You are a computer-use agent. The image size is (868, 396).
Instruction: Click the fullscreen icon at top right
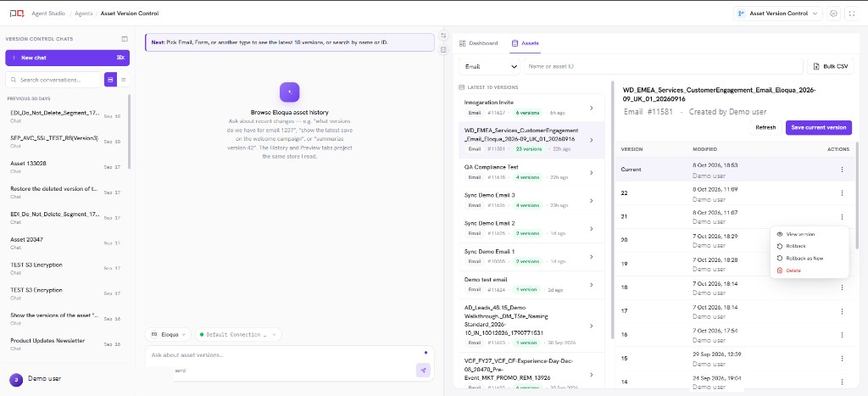852,14
